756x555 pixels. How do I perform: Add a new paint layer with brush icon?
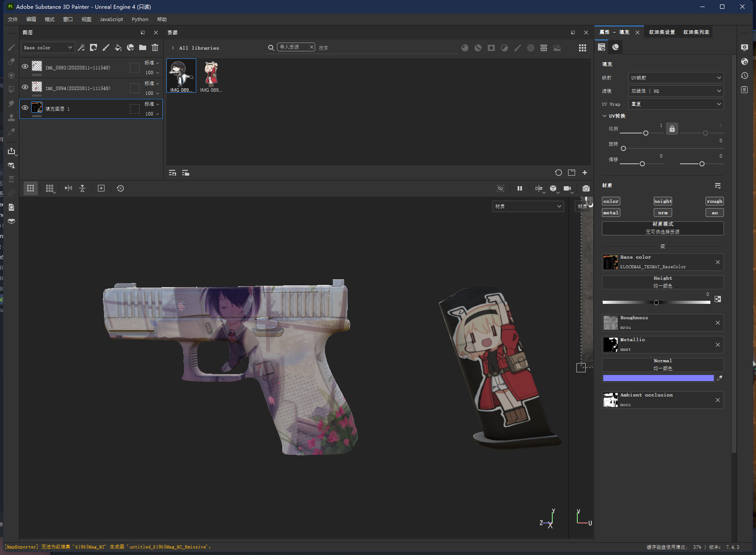(106, 47)
